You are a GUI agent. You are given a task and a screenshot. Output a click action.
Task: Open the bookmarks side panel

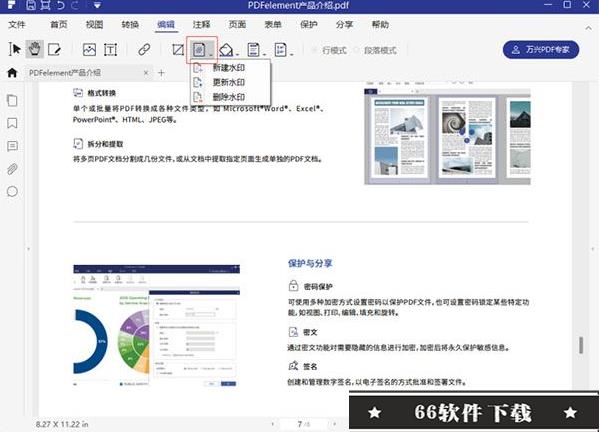click(x=12, y=123)
